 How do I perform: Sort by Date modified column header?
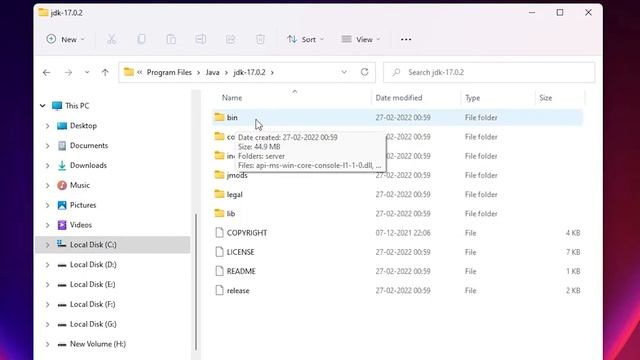399,98
